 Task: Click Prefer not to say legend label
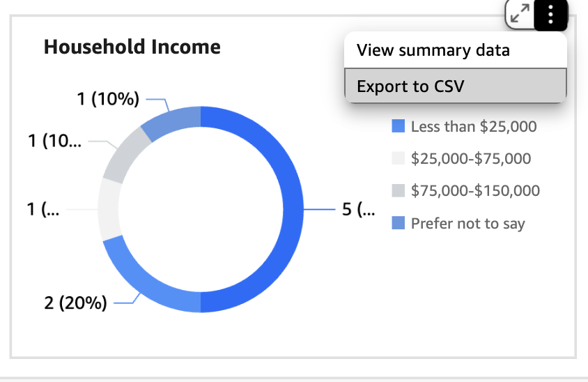(x=467, y=223)
